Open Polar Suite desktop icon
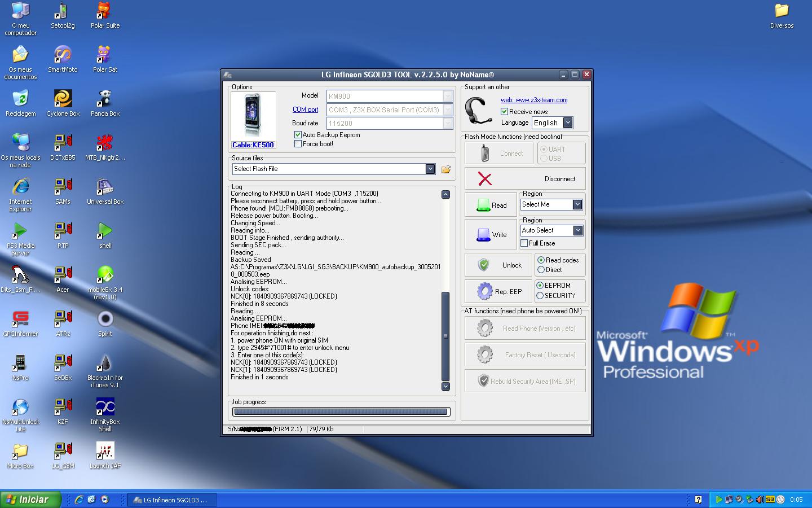The height and width of the screenshot is (508, 812). 105,15
